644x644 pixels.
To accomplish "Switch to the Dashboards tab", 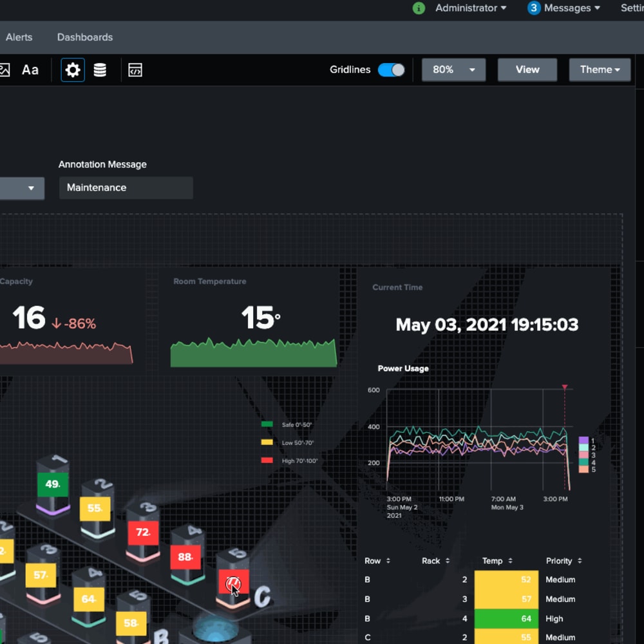I will (x=84, y=37).
